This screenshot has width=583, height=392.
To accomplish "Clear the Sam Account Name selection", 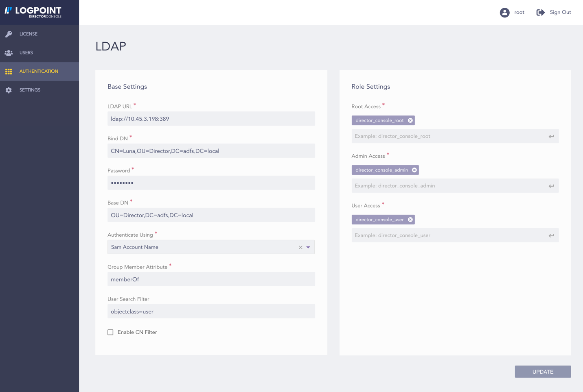I will 300,247.
